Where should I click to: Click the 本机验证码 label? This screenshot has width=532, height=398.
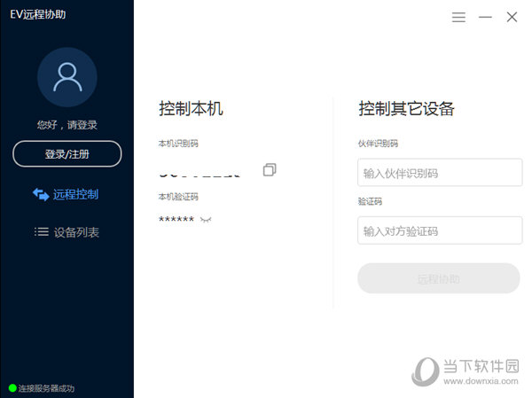pos(178,197)
